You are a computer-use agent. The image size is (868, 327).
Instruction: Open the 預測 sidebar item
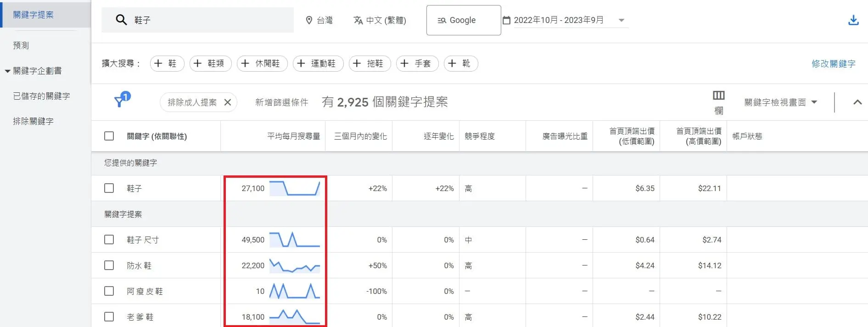[21, 45]
